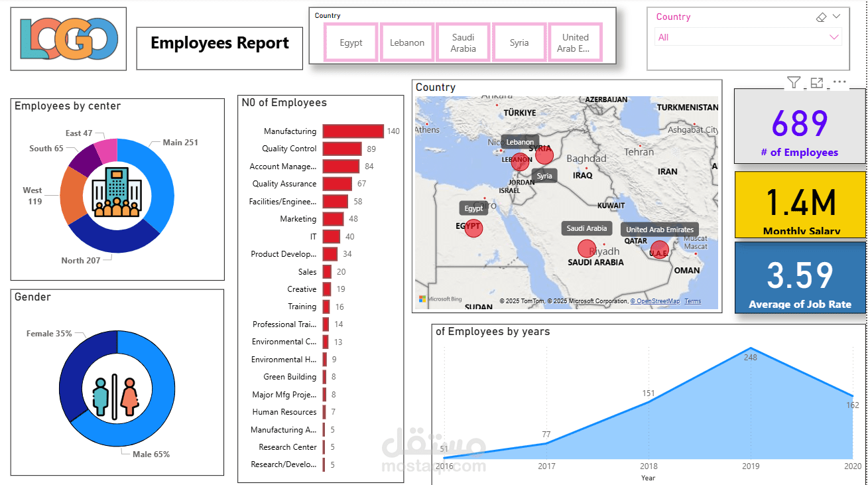Open the filter funnel icon above the Employees card
The image size is (868, 485).
[793, 82]
